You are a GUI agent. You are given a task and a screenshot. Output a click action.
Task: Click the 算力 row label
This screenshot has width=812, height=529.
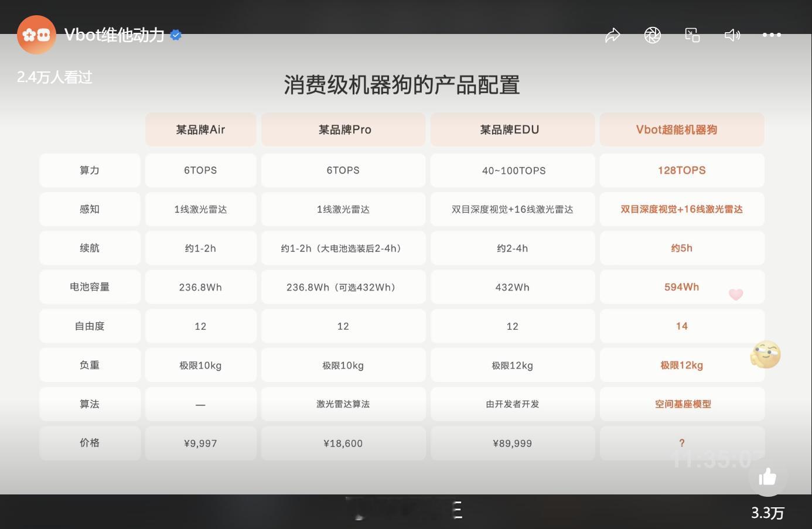90,170
